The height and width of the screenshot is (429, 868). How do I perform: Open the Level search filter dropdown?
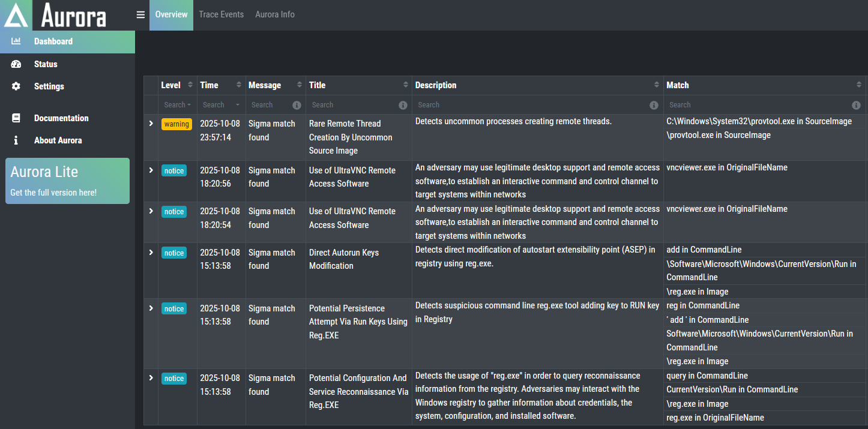pos(178,105)
